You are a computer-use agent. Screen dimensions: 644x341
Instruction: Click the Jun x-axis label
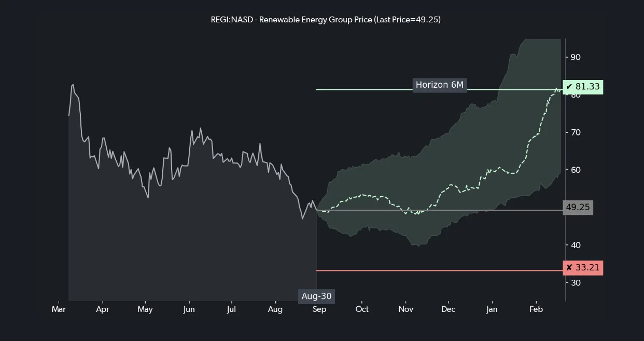189,309
